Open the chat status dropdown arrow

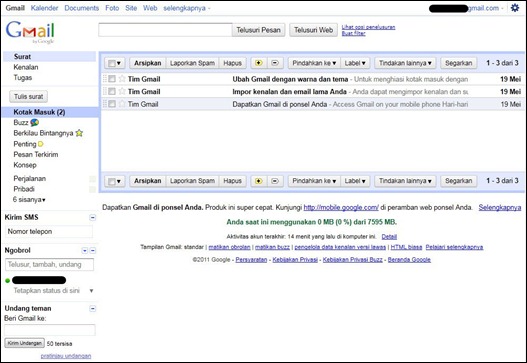[x=91, y=291]
